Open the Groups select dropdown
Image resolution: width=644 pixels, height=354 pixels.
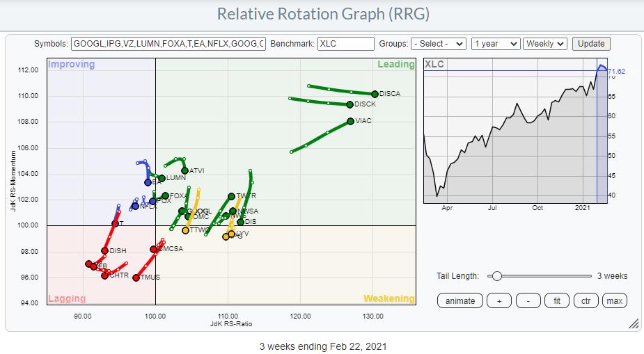coord(439,44)
